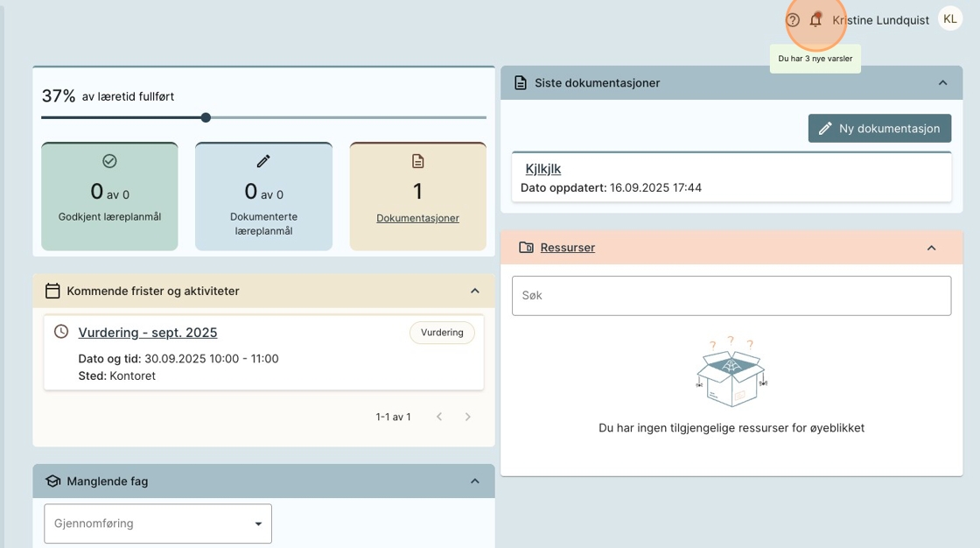This screenshot has width=980, height=548.
Task: Click the checkmark icon in Godkjent læreplanmål card
Action: click(109, 161)
